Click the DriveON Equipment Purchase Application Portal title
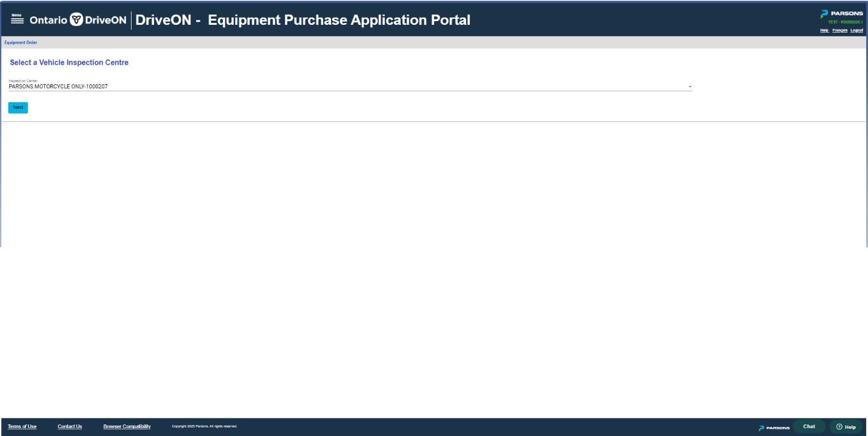Viewport: 868px width, 436px height. click(x=302, y=20)
